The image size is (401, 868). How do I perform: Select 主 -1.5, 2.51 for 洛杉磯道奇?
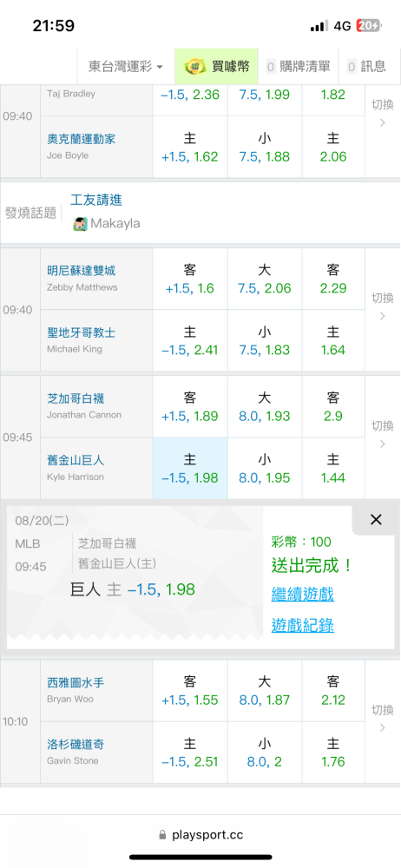tap(190, 753)
